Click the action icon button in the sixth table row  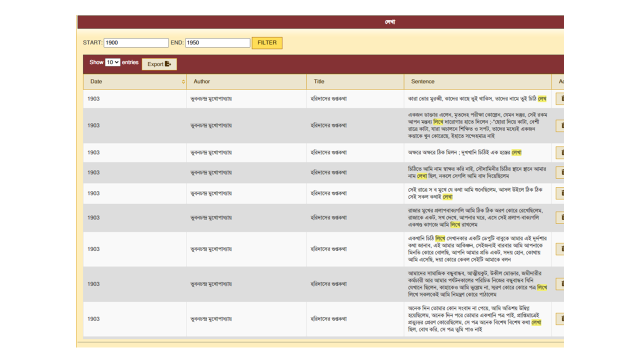560,218
